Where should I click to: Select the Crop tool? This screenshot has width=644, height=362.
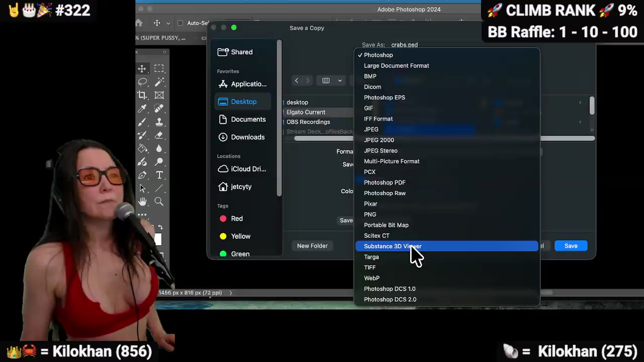pos(142,95)
